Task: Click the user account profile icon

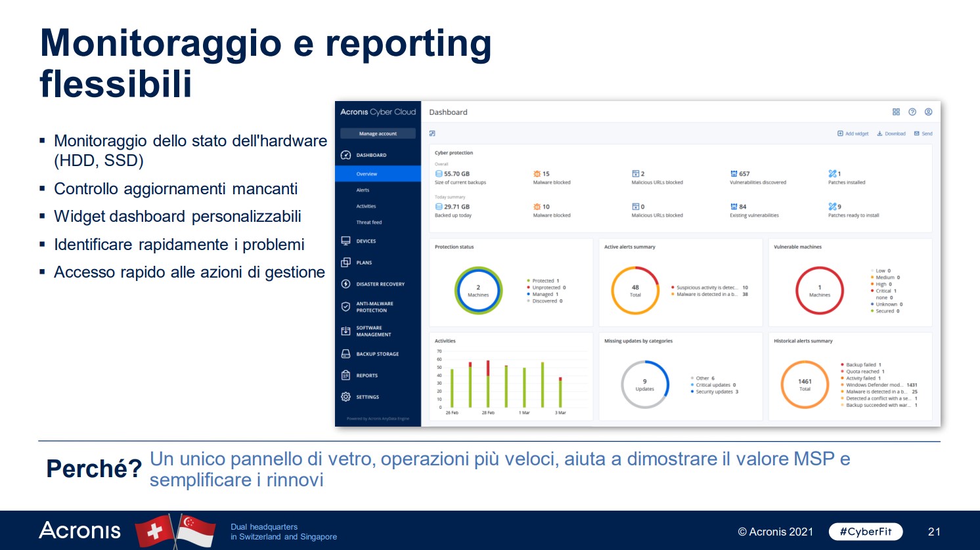Action: tap(928, 112)
